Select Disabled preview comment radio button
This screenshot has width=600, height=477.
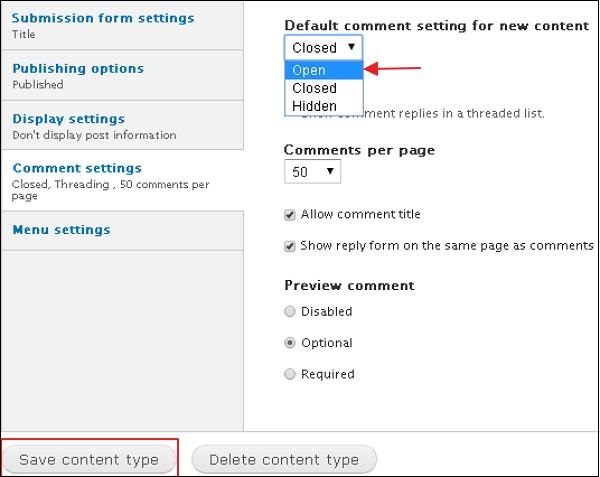pyautogui.click(x=290, y=311)
